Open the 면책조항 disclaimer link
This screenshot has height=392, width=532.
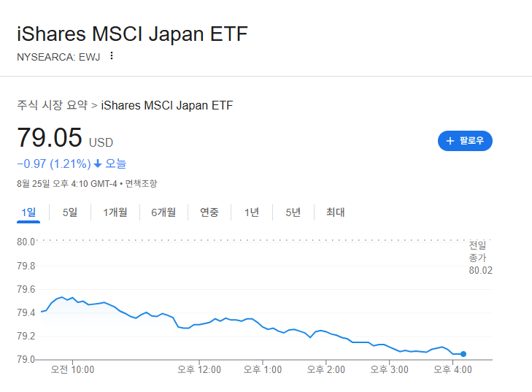[141, 184]
